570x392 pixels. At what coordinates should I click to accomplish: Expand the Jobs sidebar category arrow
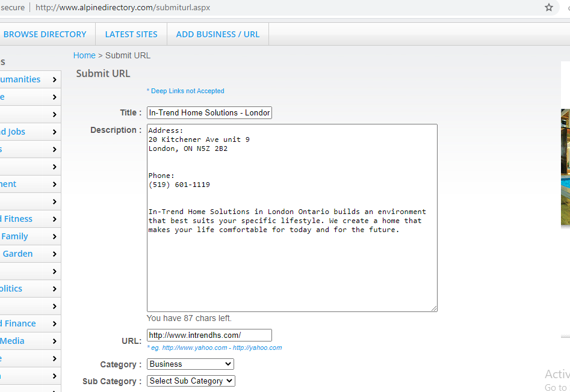(55, 132)
